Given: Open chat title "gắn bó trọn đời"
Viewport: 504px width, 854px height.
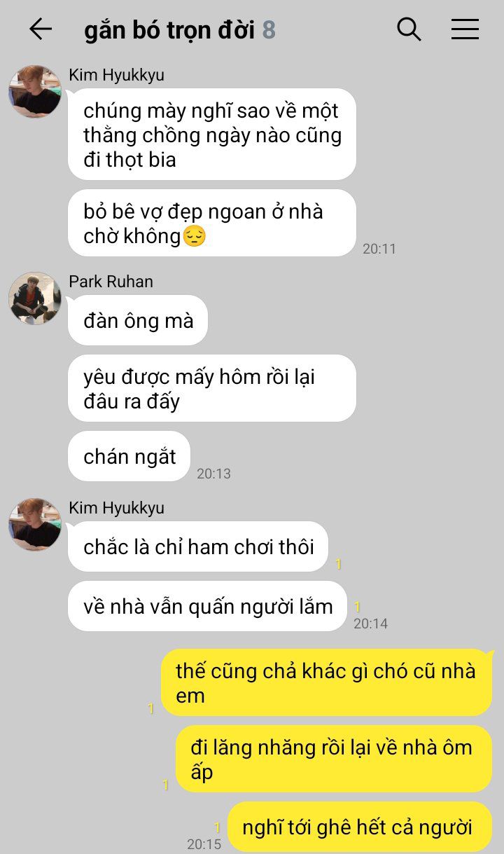Looking at the screenshot, I should pos(169,30).
